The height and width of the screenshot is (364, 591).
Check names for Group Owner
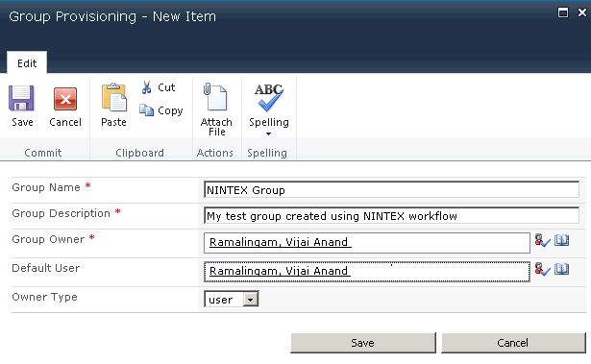tap(542, 240)
